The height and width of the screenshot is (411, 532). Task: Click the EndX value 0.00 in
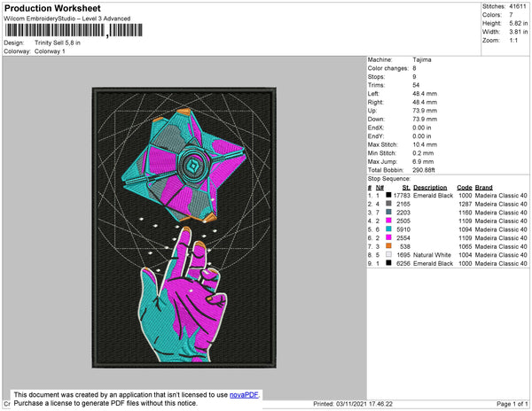pyautogui.click(x=422, y=128)
